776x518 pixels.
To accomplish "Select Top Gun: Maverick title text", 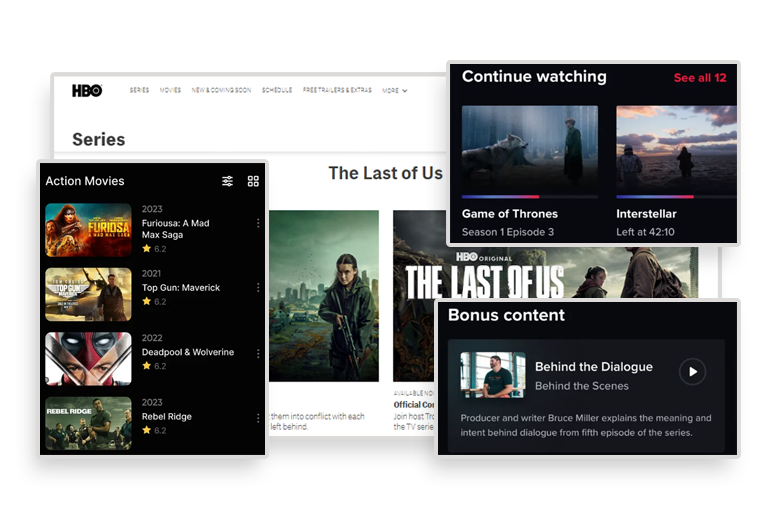I will tap(181, 287).
